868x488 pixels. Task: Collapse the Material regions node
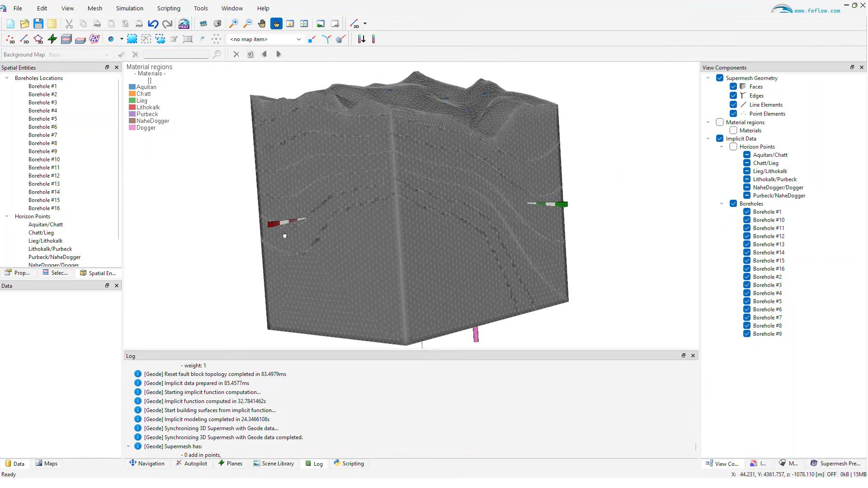(x=708, y=122)
